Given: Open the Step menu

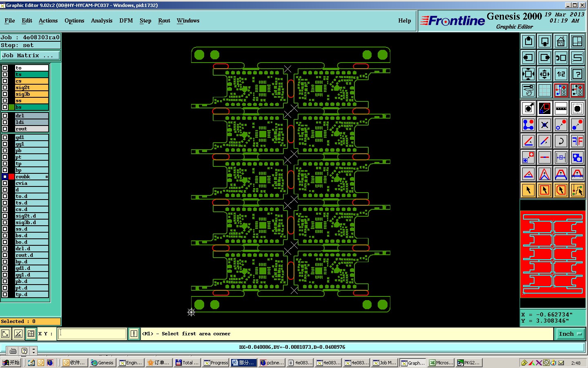Looking at the screenshot, I should pyautogui.click(x=145, y=20).
